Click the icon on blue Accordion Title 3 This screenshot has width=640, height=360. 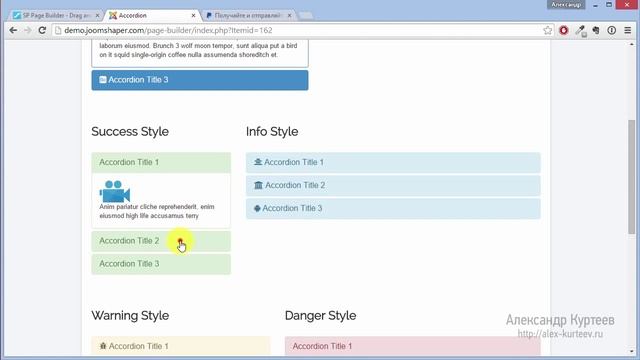[103, 80]
